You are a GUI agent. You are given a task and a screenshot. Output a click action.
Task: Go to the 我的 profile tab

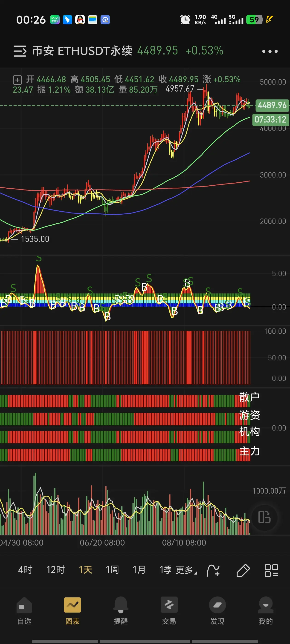[x=266, y=611]
